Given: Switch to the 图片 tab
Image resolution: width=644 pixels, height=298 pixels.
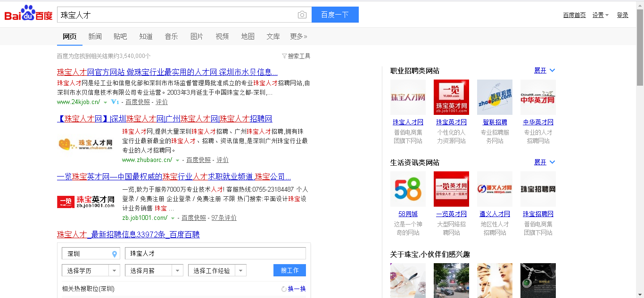Looking at the screenshot, I should [197, 36].
